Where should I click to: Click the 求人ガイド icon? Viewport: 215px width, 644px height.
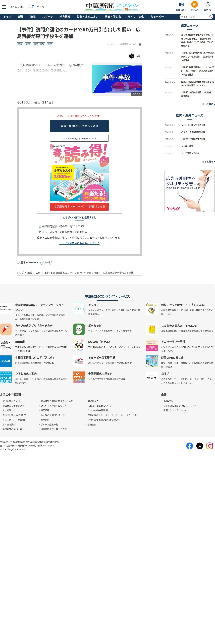click(x=79, y=378)
